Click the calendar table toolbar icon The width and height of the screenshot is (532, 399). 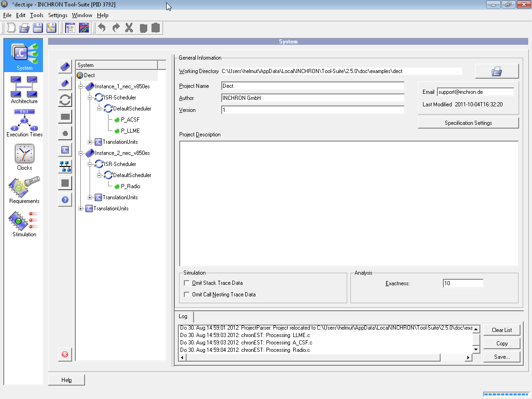coord(70,28)
